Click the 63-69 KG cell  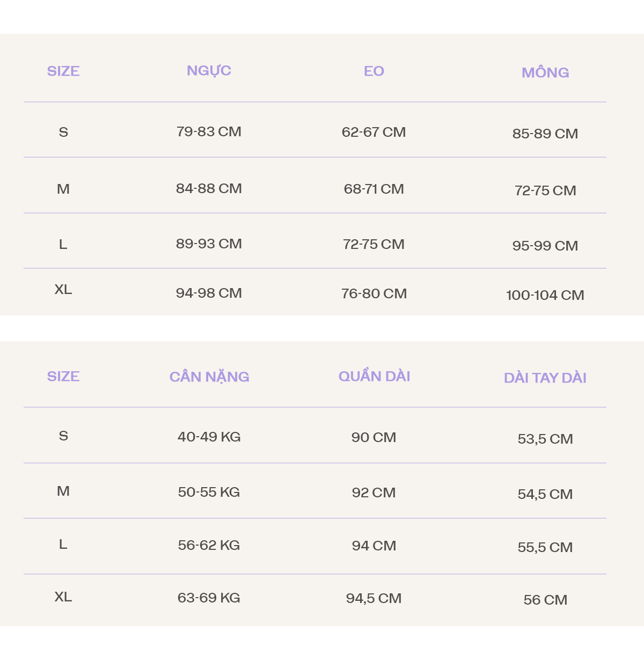click(x=209, y=598)
